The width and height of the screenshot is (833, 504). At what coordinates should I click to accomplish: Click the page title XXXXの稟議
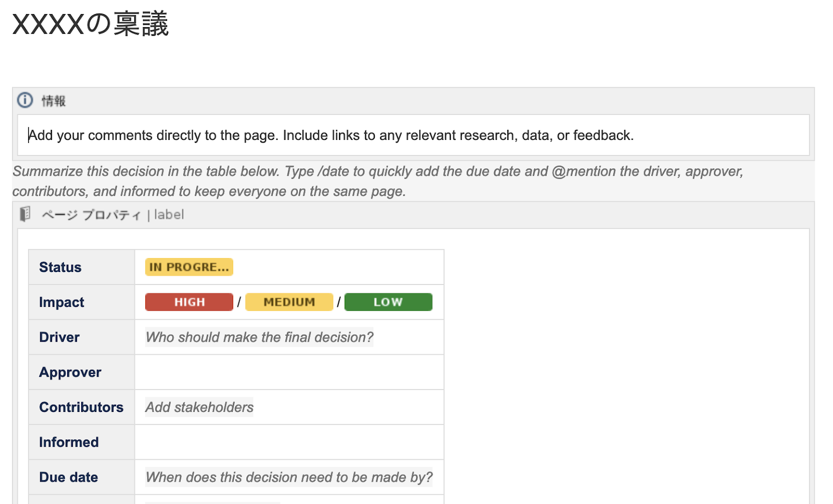coord(91,24)
